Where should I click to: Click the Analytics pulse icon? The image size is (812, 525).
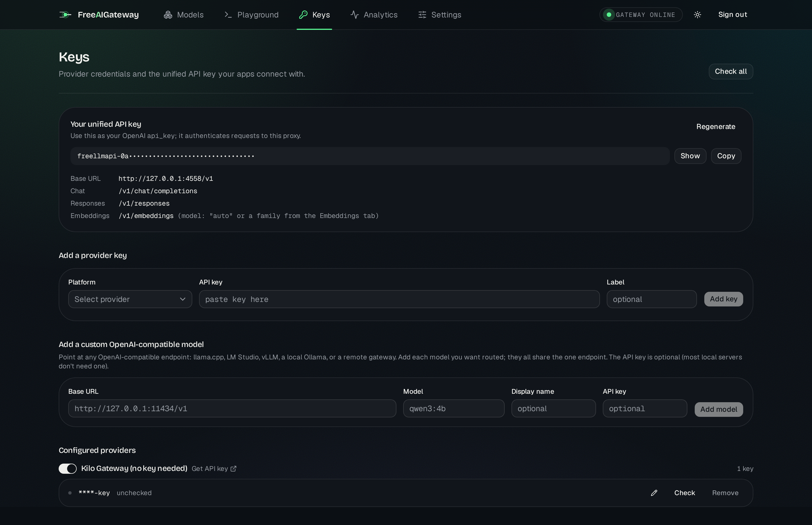point(354,15)
